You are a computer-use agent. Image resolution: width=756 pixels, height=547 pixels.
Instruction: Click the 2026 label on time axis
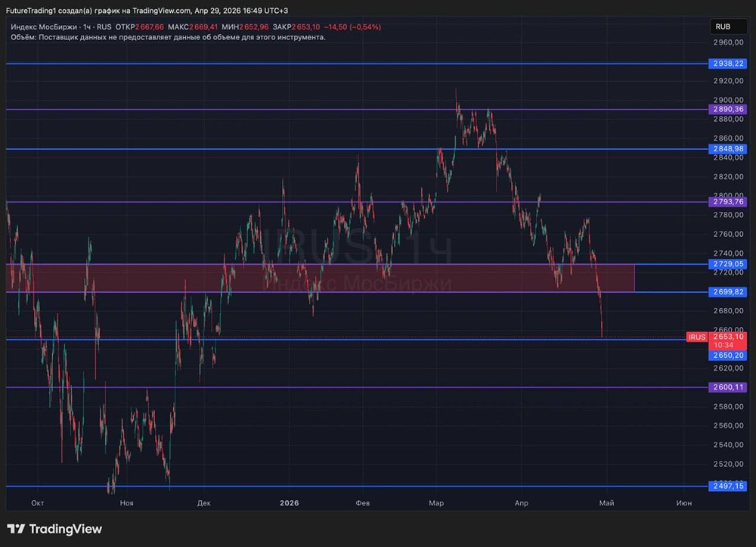[x=290, y=503]
